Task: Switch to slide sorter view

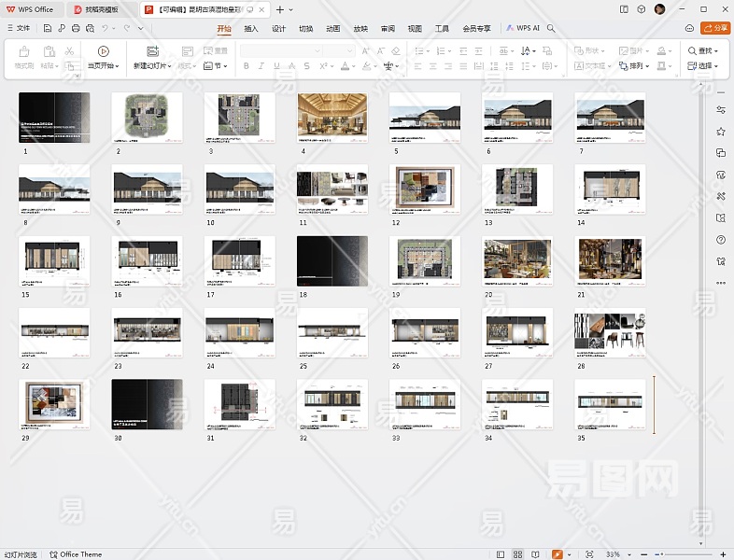Action: point(518,554)
